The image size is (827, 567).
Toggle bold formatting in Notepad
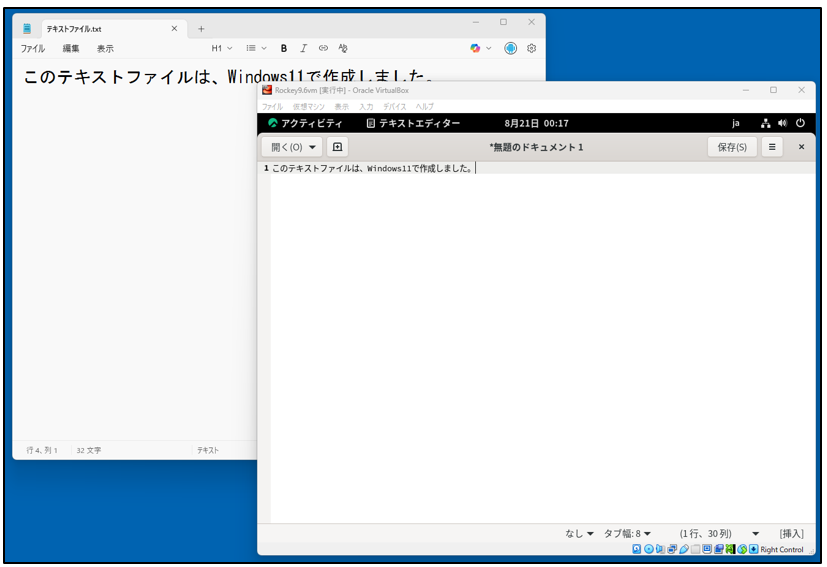[284, 48]
